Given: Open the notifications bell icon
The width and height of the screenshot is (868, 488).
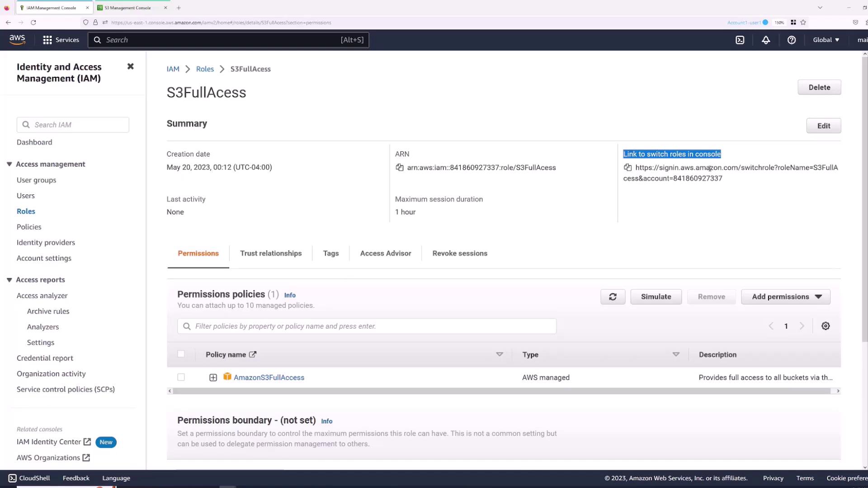Looking at the screenshot, I should [x=766, y=40].
